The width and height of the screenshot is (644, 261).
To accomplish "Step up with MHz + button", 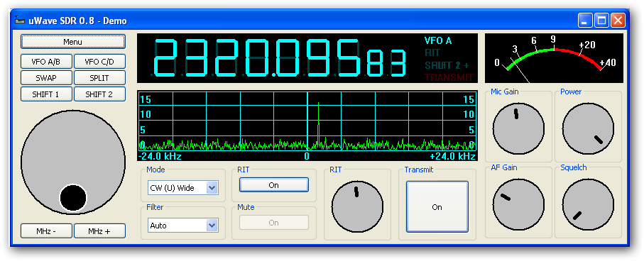I will click(99, 231).
